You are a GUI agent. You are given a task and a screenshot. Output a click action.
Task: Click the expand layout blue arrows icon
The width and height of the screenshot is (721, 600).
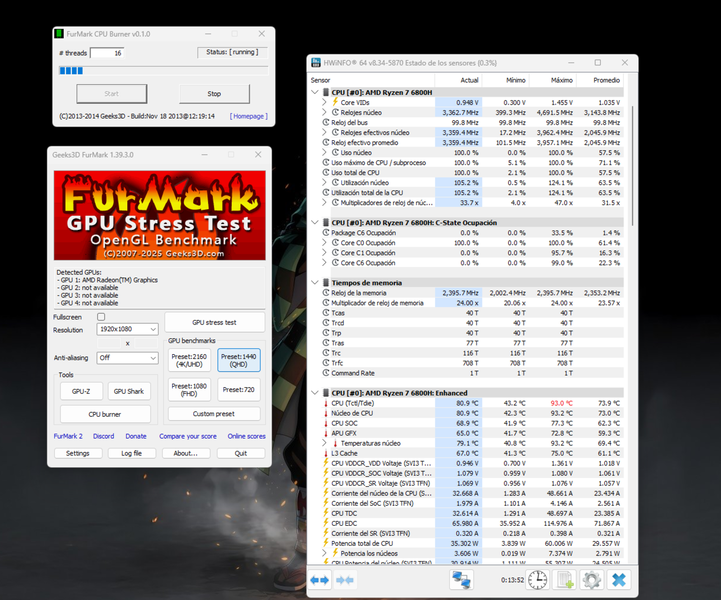[x=320, y=579]
